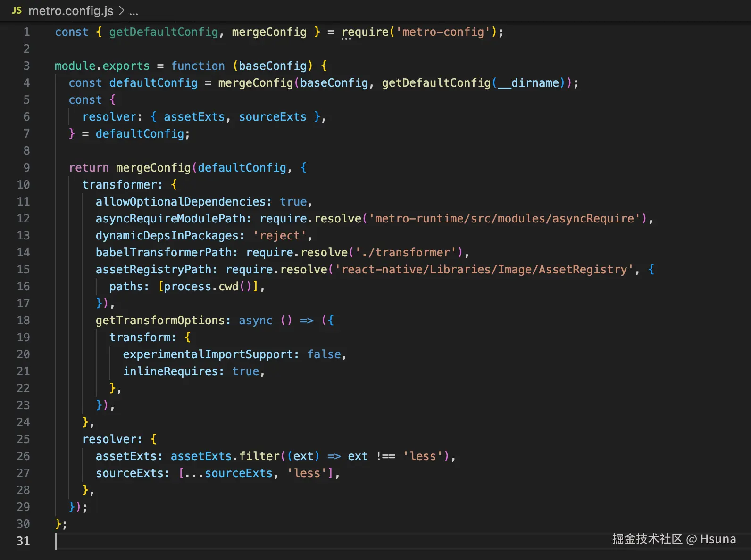Click the './transformer' string on line 14
Screen dimensions: 751x560
tap(406, 253)
